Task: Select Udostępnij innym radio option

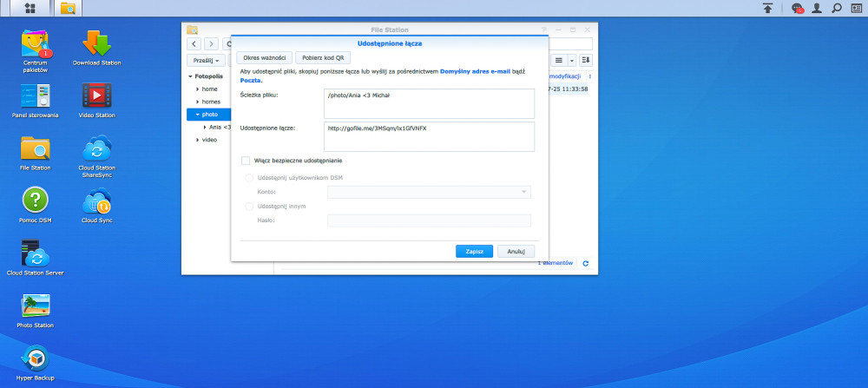Action: [248, 207]
